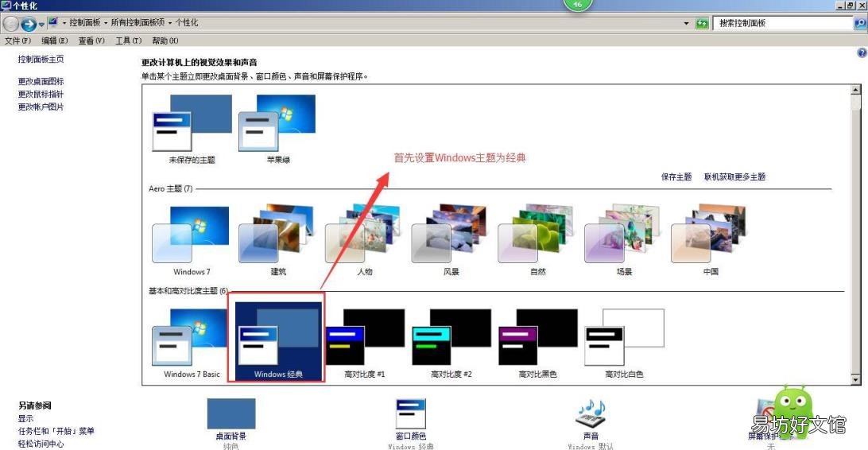Image resolution: width=868 pixels, height=450 pixels.
Task: Click the search magnifier icon
Action: 860,23
